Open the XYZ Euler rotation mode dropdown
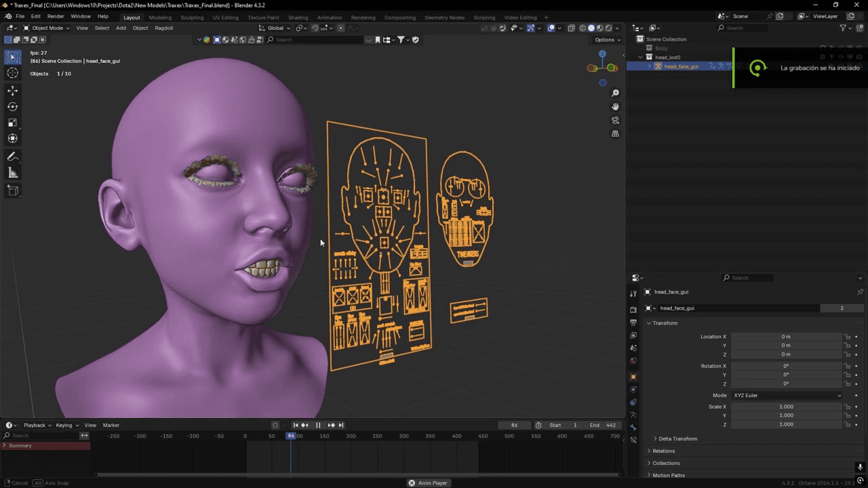868x488 pixels. [787, 395]
